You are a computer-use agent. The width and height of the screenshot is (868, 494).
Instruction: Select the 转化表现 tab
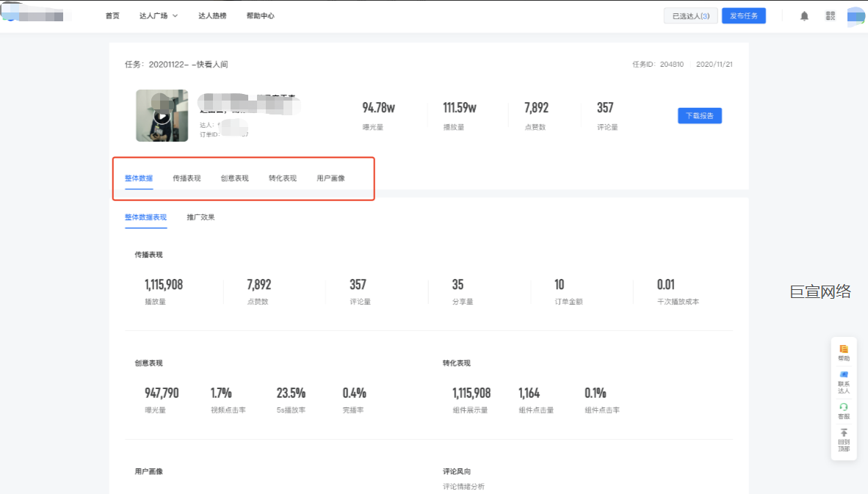point(283,178)
